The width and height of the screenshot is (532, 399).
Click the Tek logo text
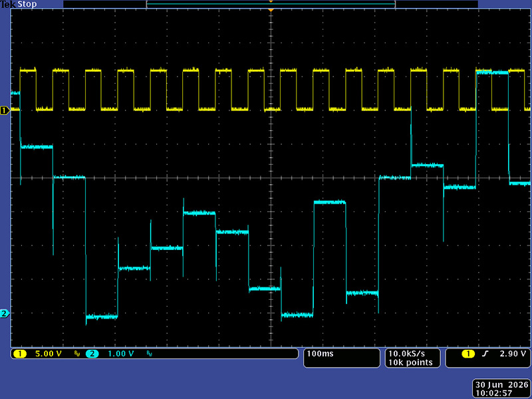click(8, 5)
